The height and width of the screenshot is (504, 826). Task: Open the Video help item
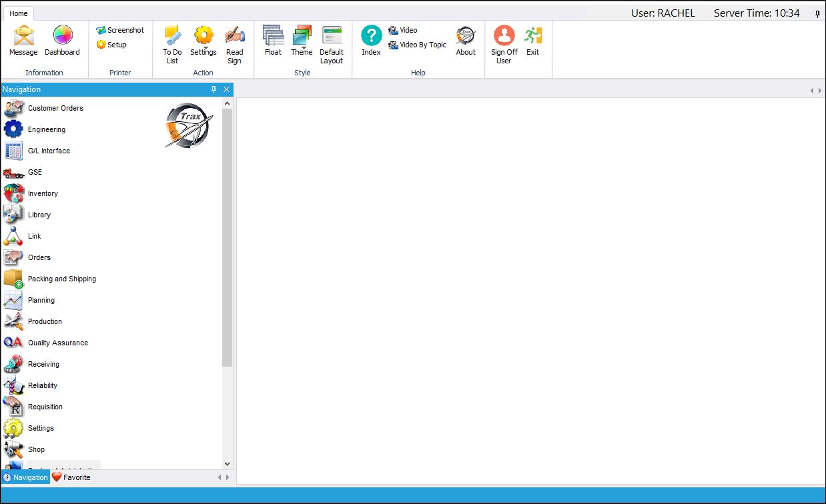pyautogui.click(x=403, y=30)
